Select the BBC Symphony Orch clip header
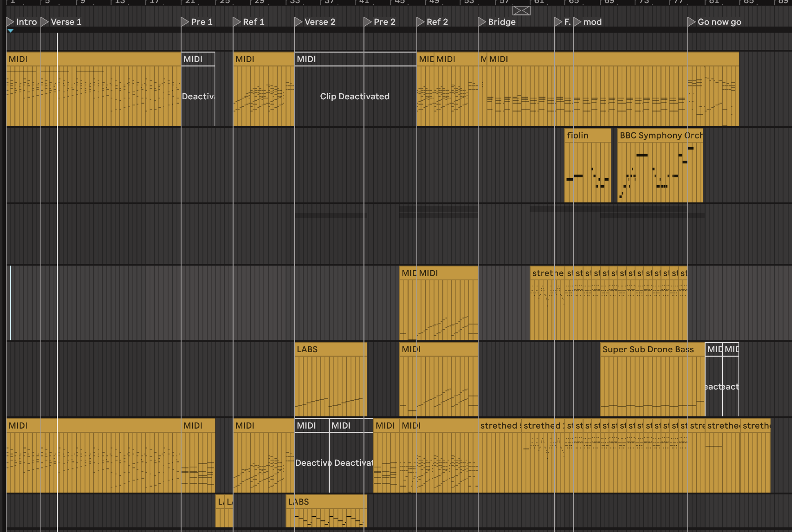This screenshot has height=532, width=792. tap(660, 135)
